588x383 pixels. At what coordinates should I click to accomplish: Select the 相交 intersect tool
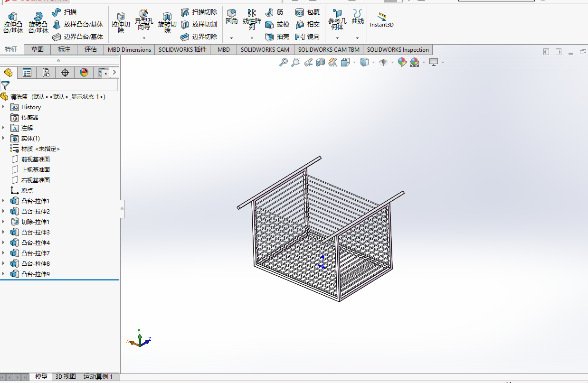point(307,24)
